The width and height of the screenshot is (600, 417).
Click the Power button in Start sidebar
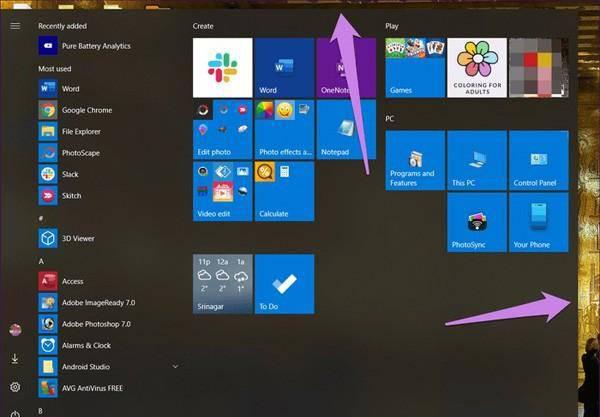[x=15, y=414]
